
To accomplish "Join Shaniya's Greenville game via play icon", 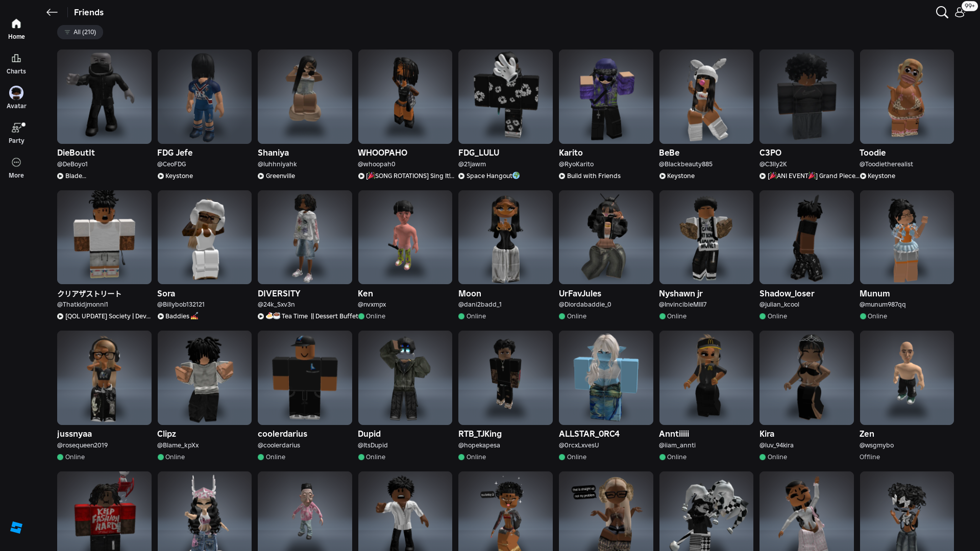I will click(261, 176).
